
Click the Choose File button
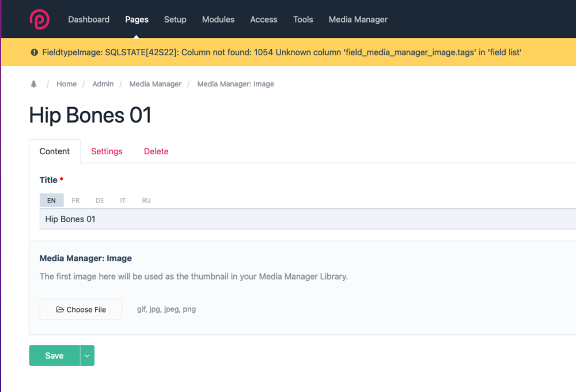pos(81,309)
